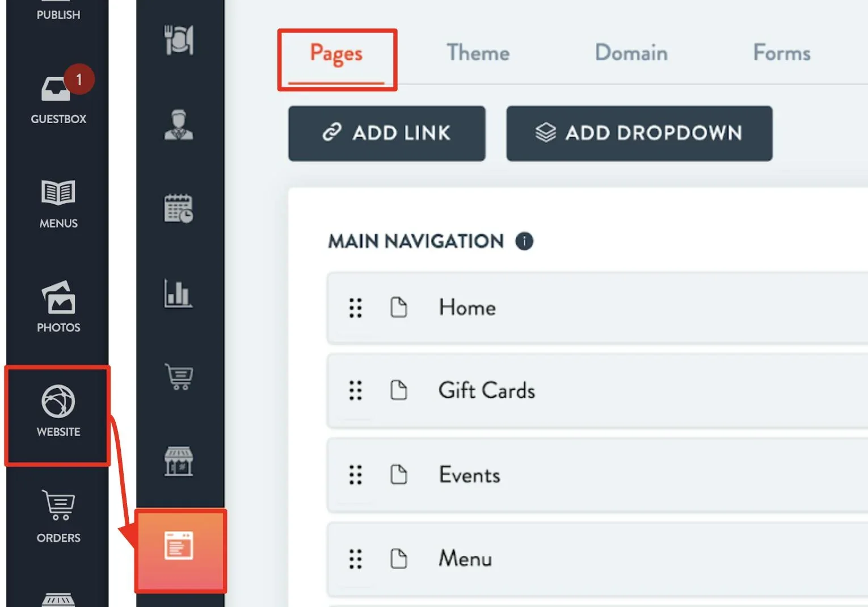Switch to the Pages tab

pos(336,54)
